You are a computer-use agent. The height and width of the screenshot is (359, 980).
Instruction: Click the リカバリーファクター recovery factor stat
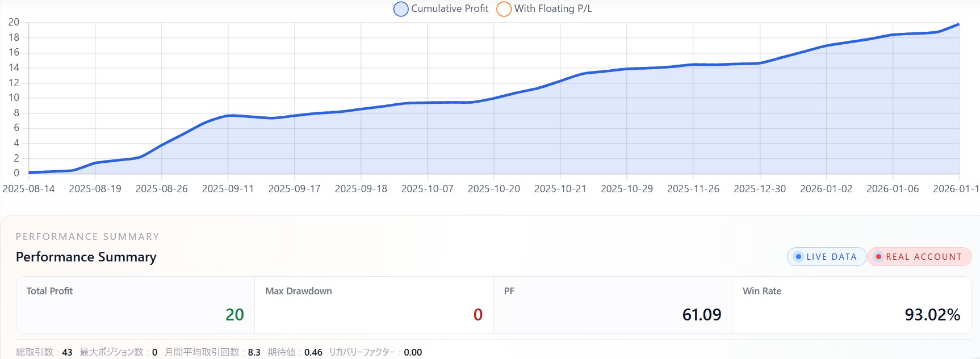[375, 352]
